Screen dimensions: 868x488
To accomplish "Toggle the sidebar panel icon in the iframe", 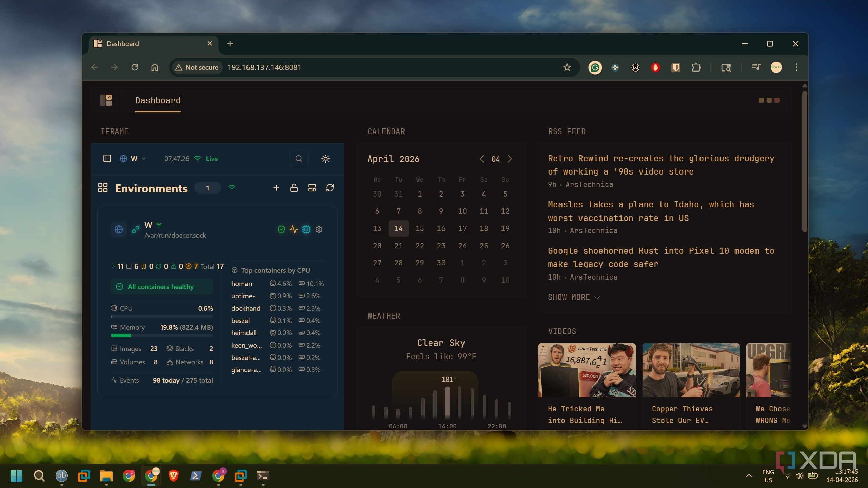I will (107, 158).
